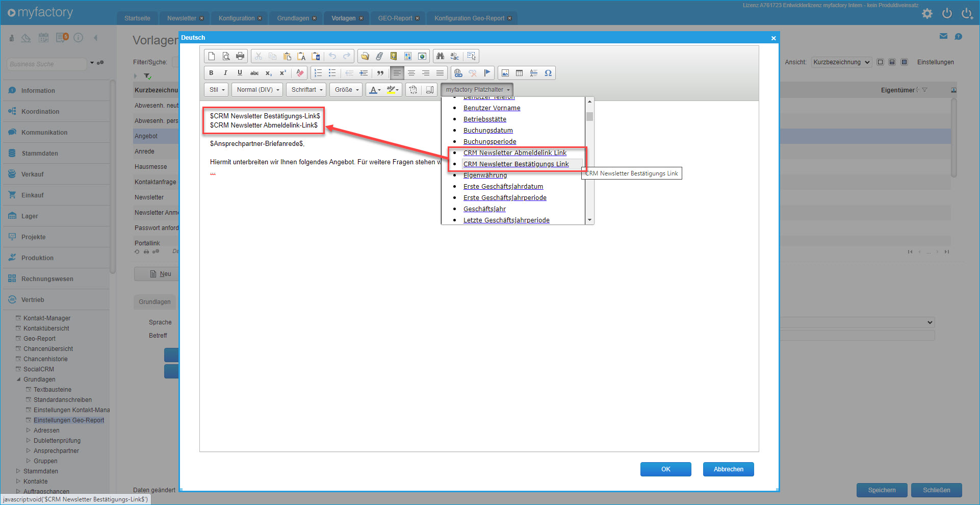Insert special character with the Omega icon

tap(548, 73)
